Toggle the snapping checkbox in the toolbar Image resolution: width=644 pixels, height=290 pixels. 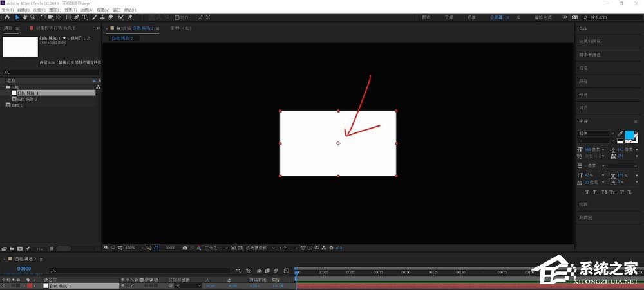(x=177, y=17)
